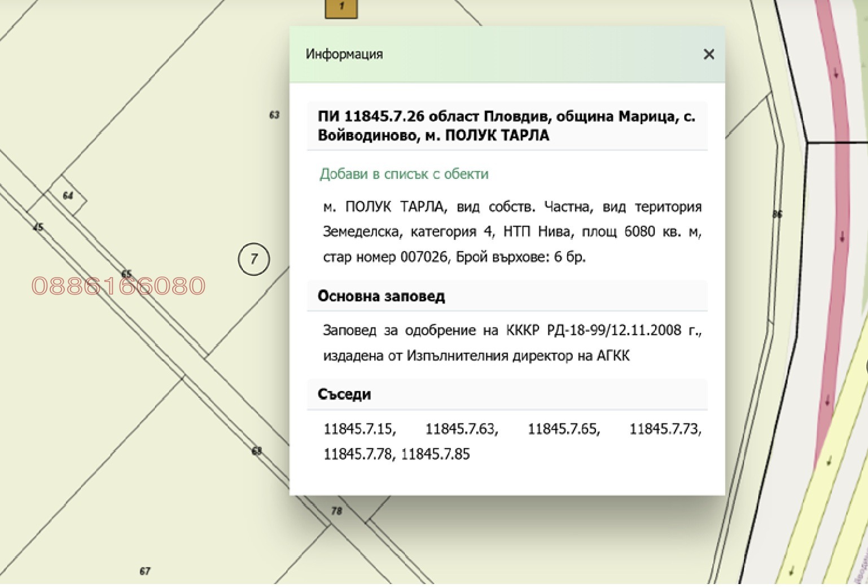This screenshot has height=588, width=868.
Task: Select the parcel header 'ПИ 11845.7.26'
Action: point(507,125)
